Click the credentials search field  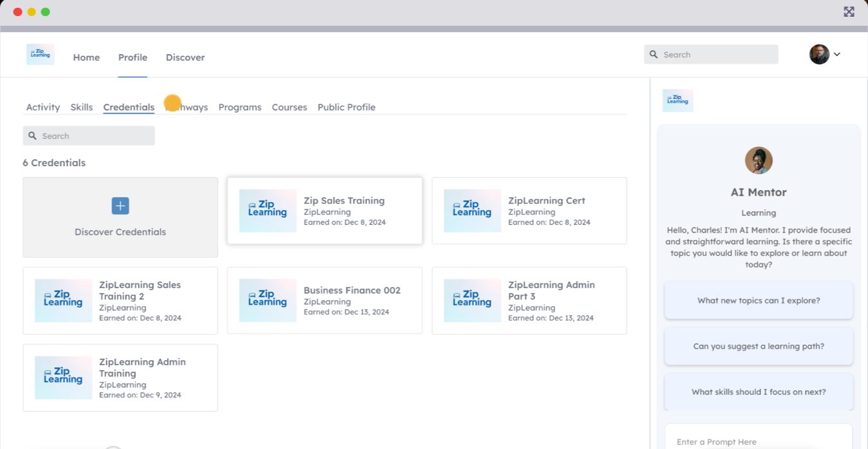pos(88,136)
